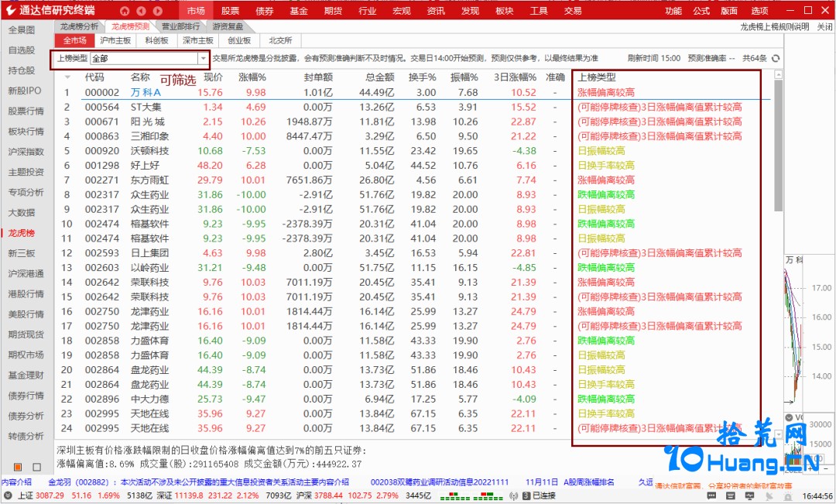This screenshot has height=504, width=836.
Task: Click the 上证 index value 3087.29
Action: point(50,496)
